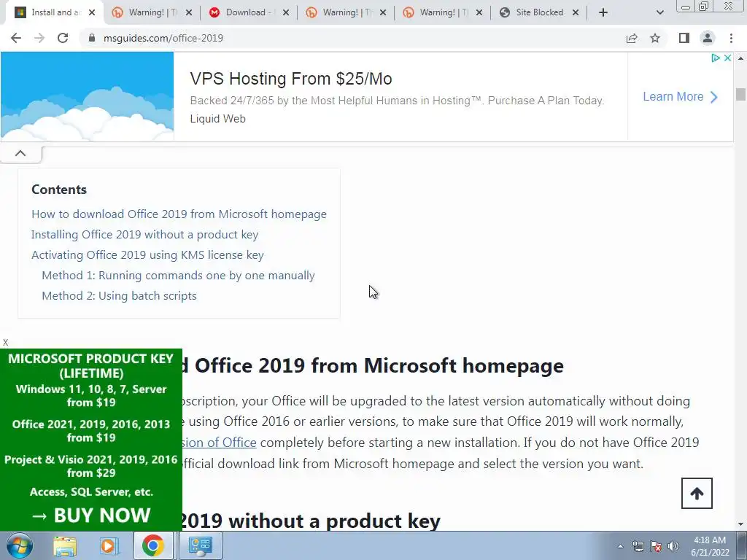Open Windows Explorer from the taskbar
Screen dimensions: 747x560
(x=65, y=545)
